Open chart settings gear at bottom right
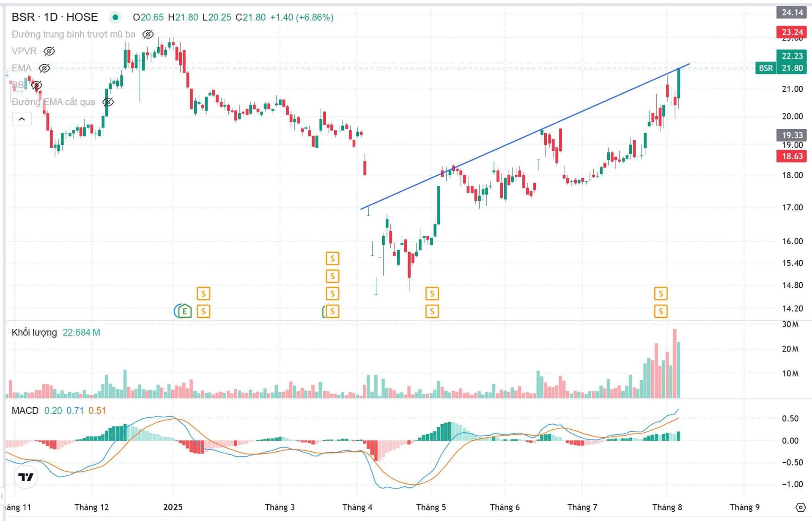 tap(800, 507)
